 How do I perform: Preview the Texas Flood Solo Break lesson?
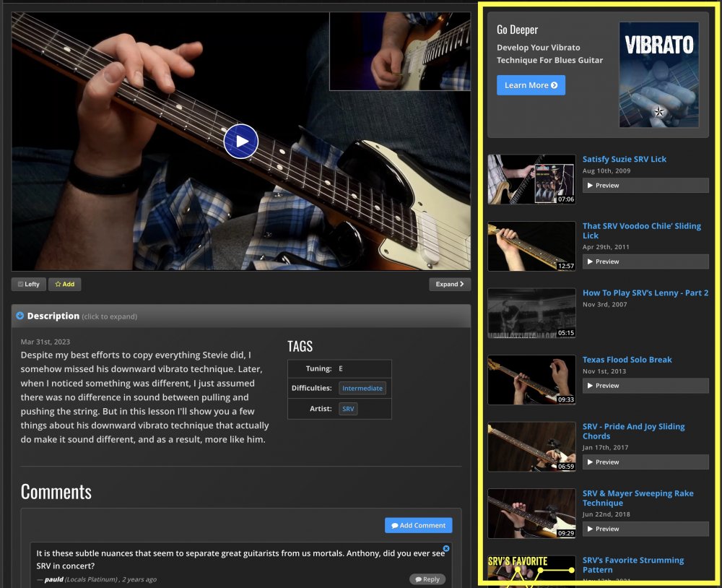[645, 386]
